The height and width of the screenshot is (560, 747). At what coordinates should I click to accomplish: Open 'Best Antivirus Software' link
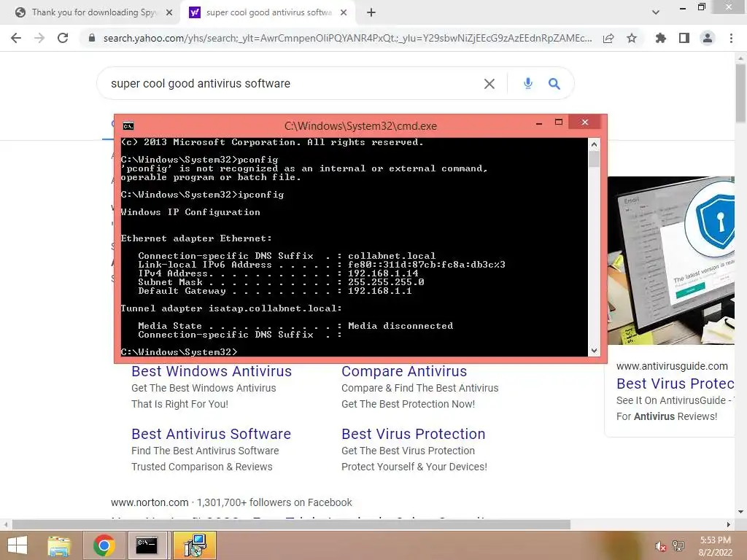211,434
